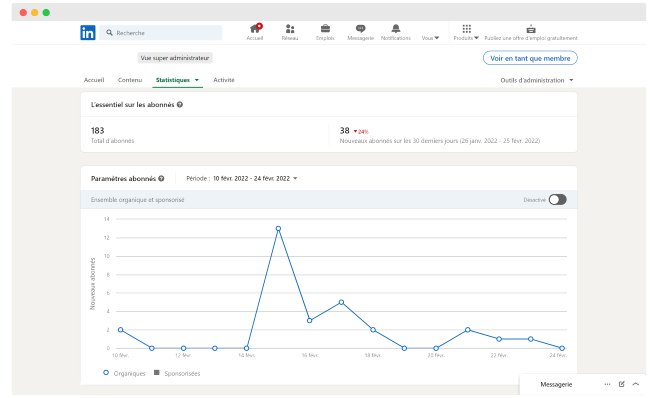
Task: Switch to the Contenu tab
Action: pos(130,80)
